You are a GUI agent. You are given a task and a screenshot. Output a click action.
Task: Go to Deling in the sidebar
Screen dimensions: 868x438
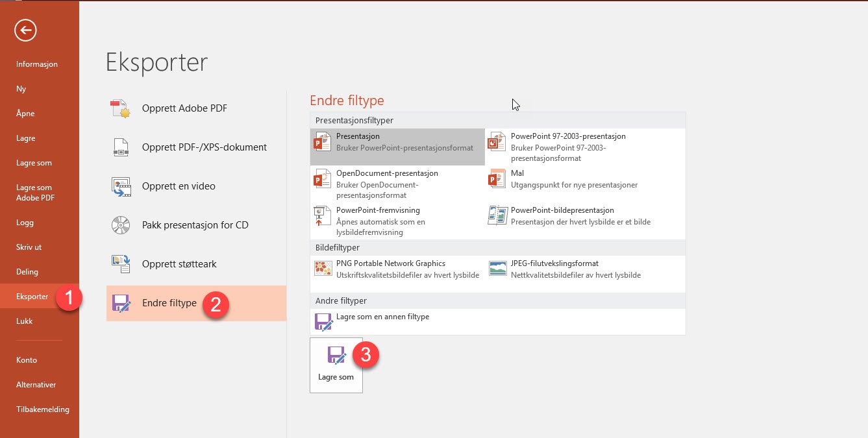(27, 272)
